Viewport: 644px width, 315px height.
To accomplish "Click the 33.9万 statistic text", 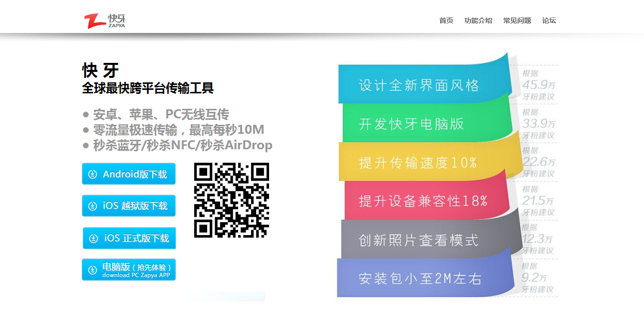I will 538,123.
